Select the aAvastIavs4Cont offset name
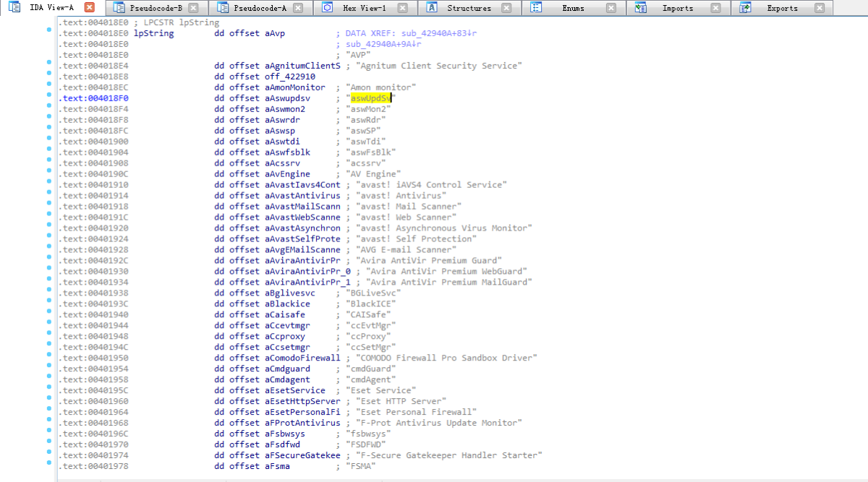The image size is (868, 482). tap(302, 185)
